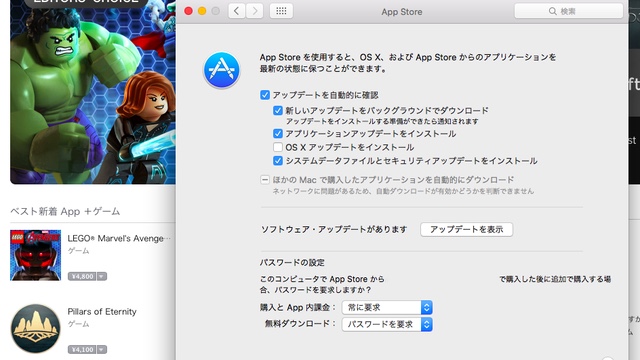Click the forward arrow in preferences toolbar
The image size is (640, 360).
point(254,11)
